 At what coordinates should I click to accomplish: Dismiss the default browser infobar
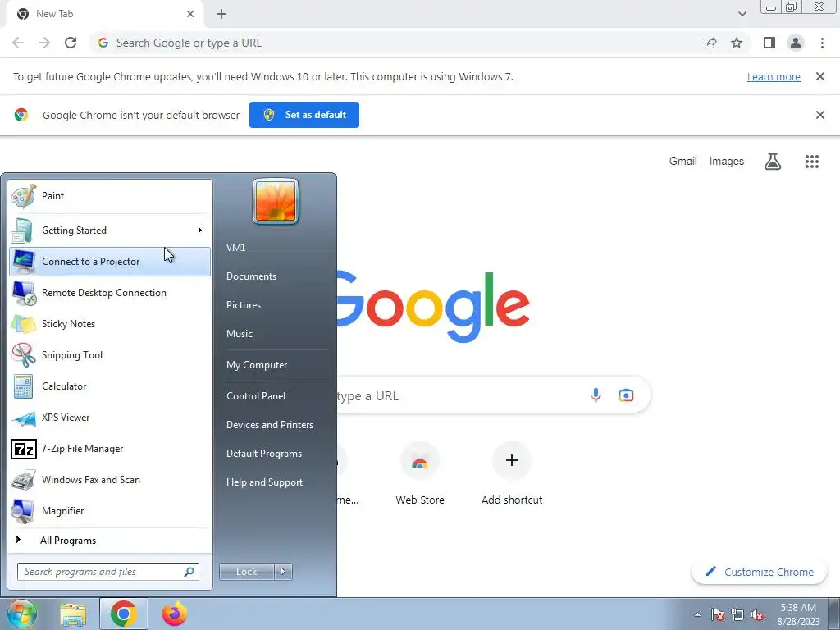click(x=819, y=115)
